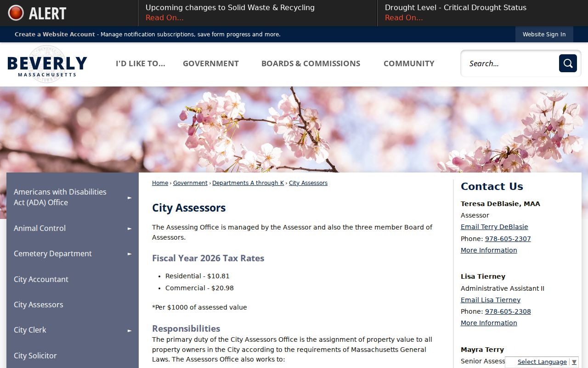Open the Boards & Commissions menu
Screen dimensions: 588x368
[x=311, y=63]
